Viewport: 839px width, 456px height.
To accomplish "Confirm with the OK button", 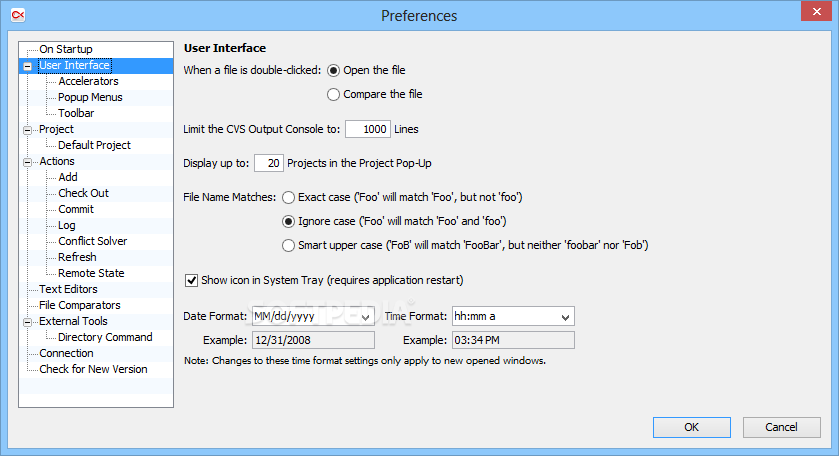I will click(x=691, y=427).
